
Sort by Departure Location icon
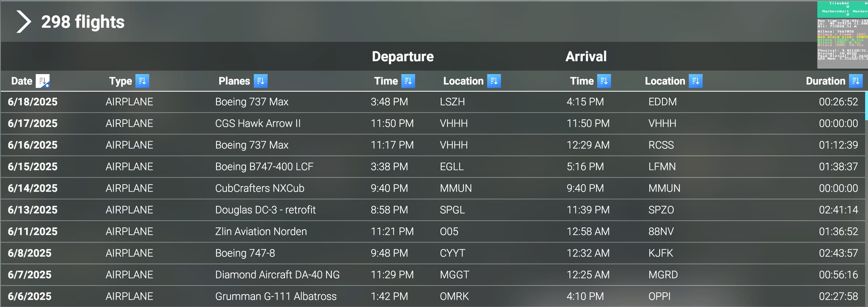pos(494,81)
